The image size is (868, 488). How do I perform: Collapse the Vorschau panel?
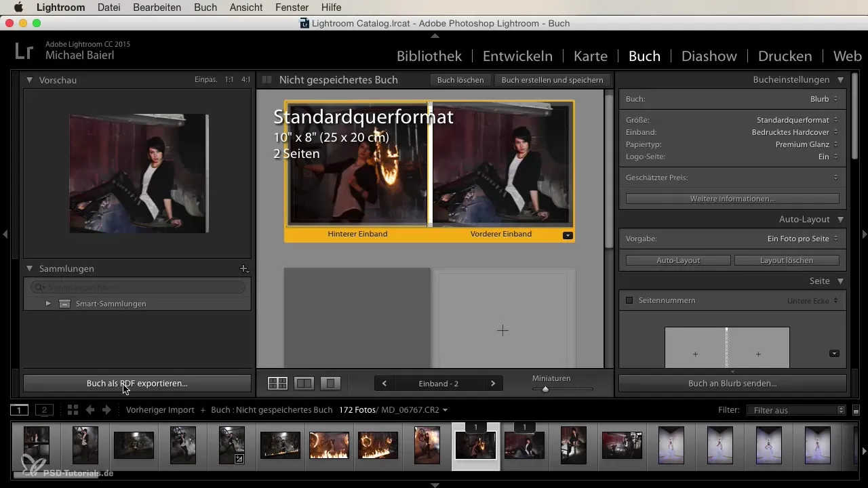click(29, 80)
